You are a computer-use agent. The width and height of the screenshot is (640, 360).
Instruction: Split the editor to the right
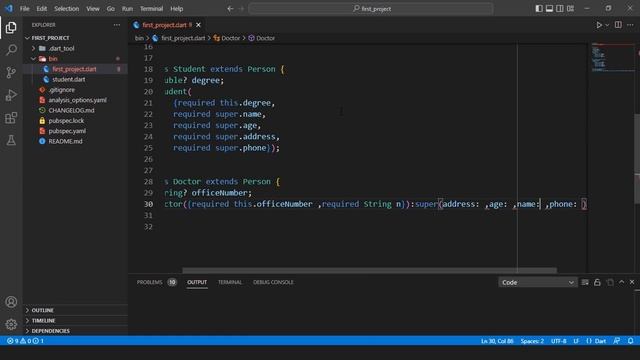[x=618, y=25]
